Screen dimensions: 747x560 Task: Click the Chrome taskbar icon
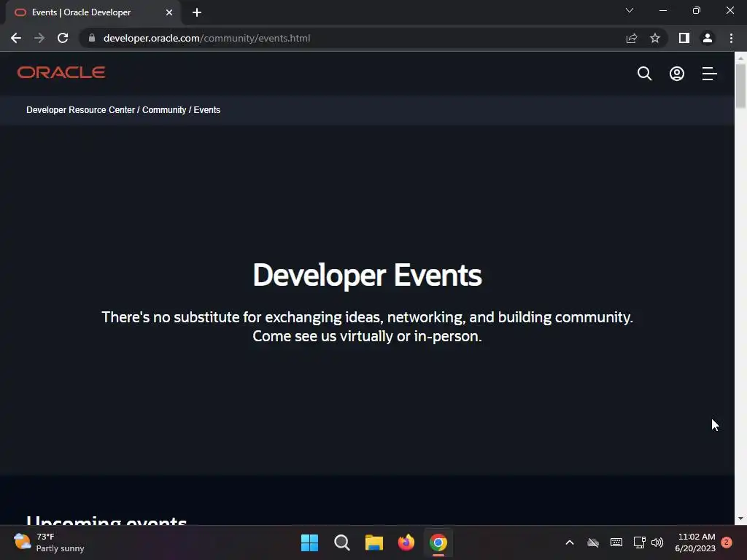click(438, 542)
